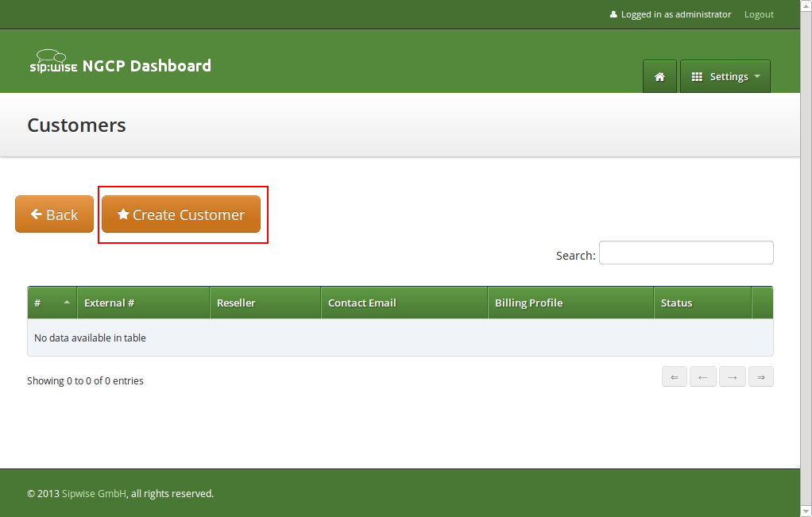Sort table by Reseller column
The width and height of the screenshot is (812, 517).
click(265, 303)
